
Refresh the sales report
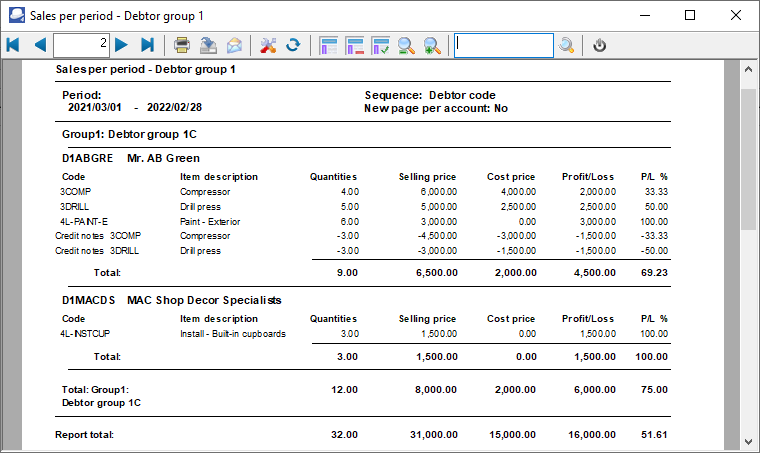[293, 45]
